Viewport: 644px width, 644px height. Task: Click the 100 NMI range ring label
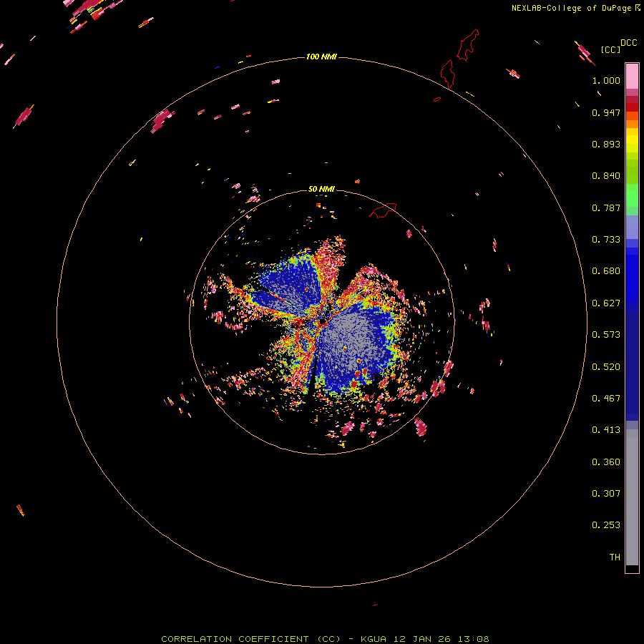point(321,57)
